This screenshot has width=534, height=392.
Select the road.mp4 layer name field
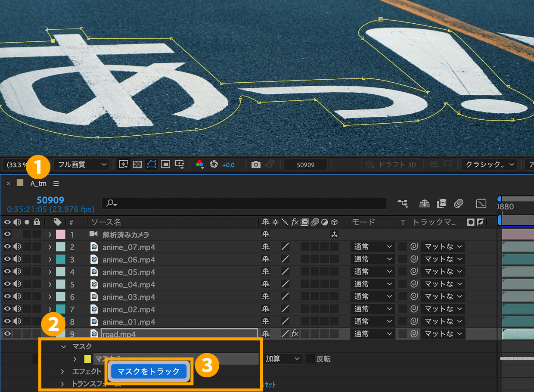(179, 334)
